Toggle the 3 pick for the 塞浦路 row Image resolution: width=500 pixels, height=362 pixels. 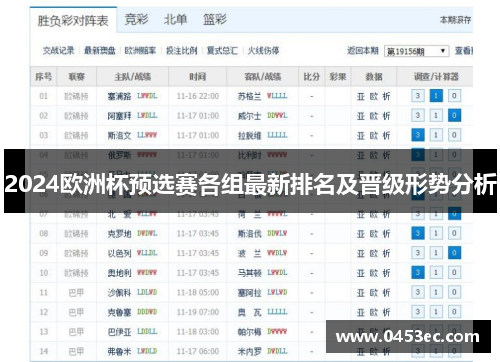pos(418,96)
